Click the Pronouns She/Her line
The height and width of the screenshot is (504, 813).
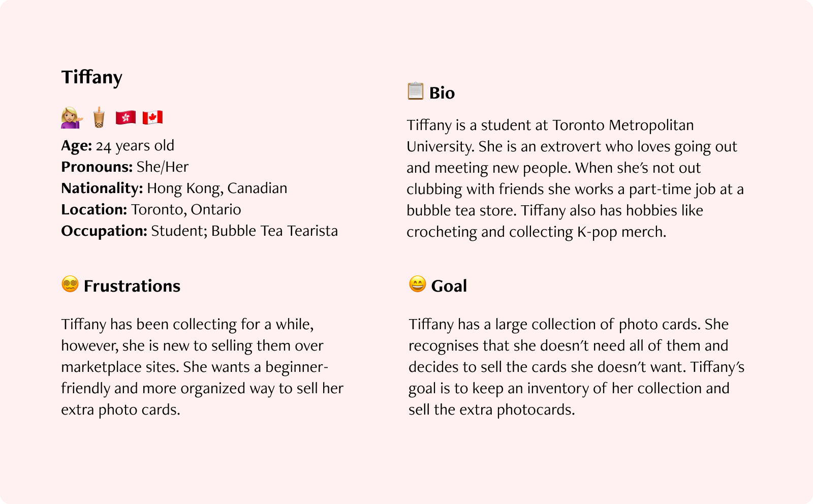click(125, 167)
